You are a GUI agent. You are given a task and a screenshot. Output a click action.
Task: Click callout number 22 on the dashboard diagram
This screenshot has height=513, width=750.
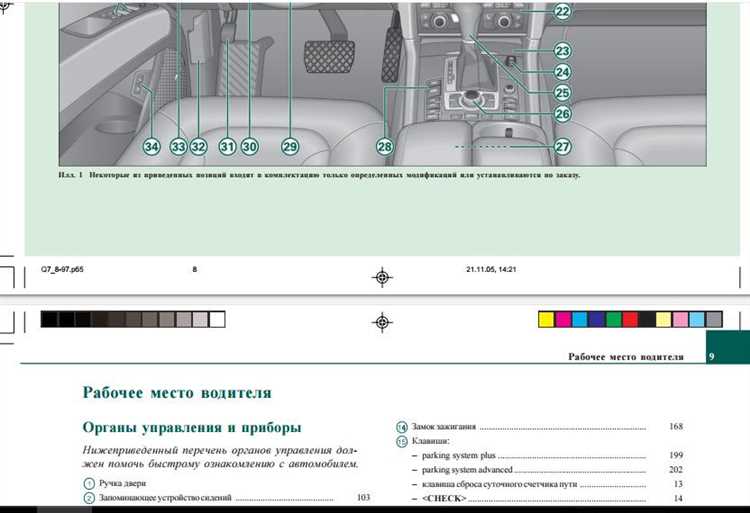pos(562,12)
